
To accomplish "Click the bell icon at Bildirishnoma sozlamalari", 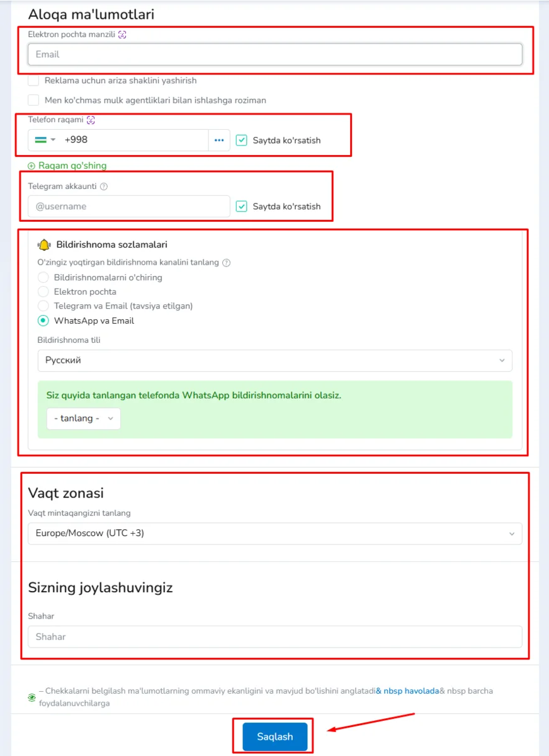I will pos(44,245).
